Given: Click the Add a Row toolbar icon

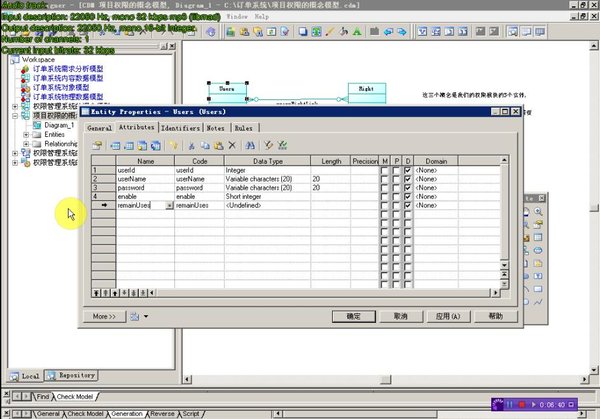Looking at the screenshot, I should (x=129, y=145).
